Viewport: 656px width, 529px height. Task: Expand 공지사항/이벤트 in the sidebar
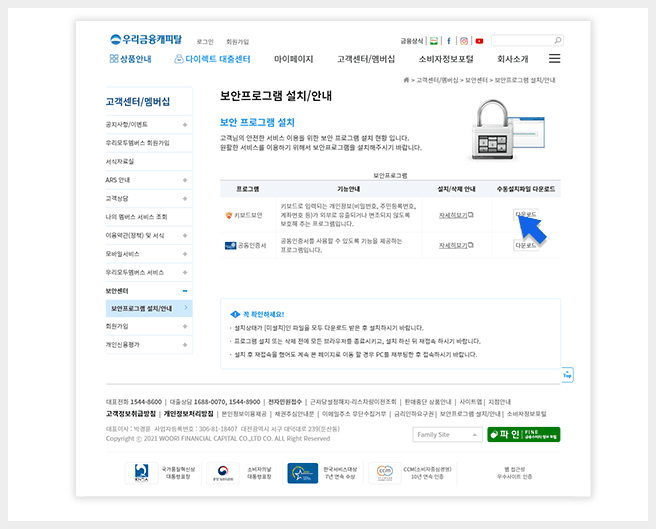pyautogui.click(x=185, y=124)
